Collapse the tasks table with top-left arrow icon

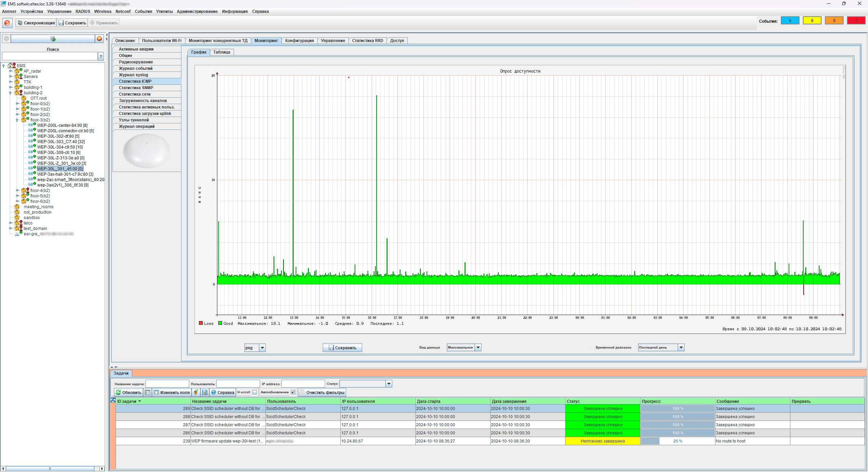click(113, 401)
